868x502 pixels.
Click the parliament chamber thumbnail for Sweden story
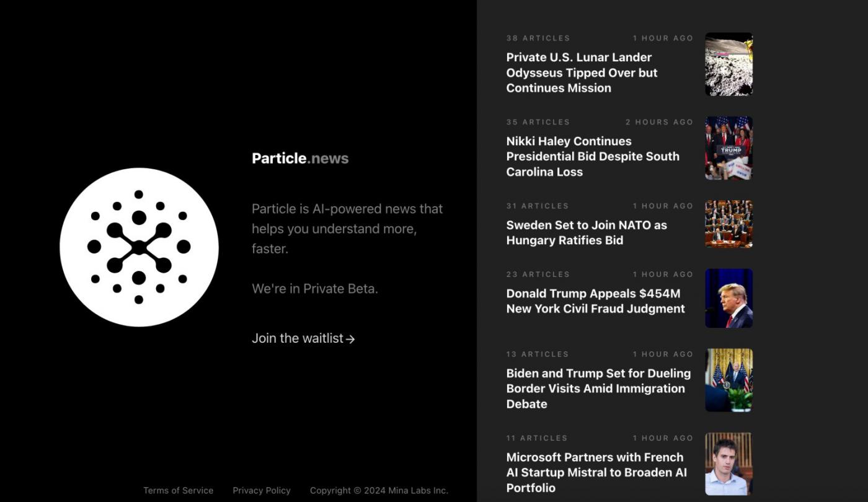tap(729, 224)
